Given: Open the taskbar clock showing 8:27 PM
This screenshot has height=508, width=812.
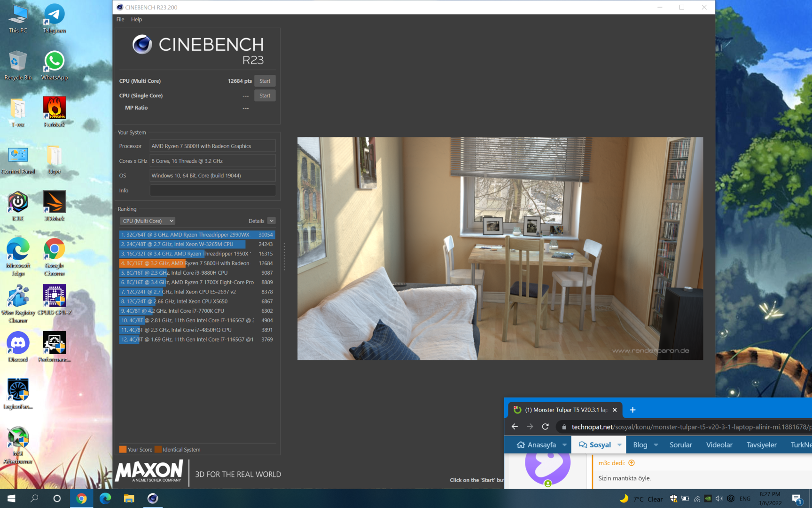Looking at the screenshot, I should click(770, 499).
